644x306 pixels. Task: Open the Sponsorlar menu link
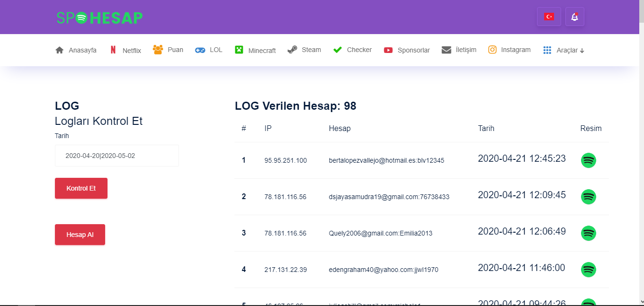407,50
